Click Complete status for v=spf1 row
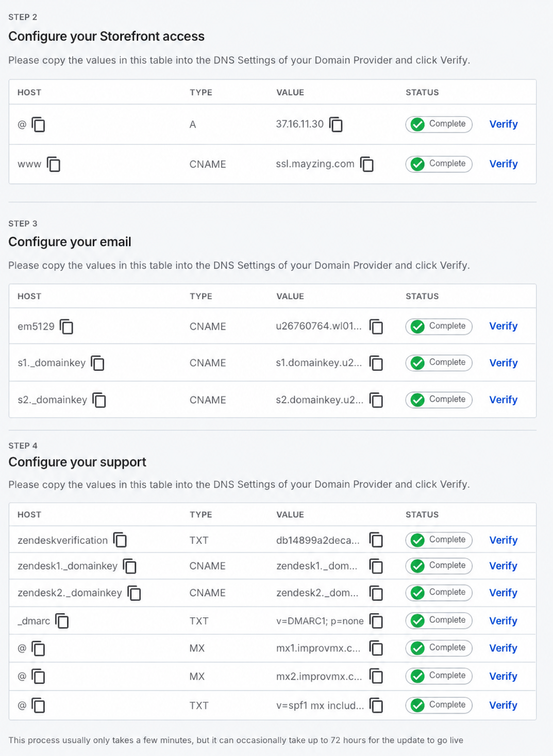553x756 pixels. (x=439, y=705)
